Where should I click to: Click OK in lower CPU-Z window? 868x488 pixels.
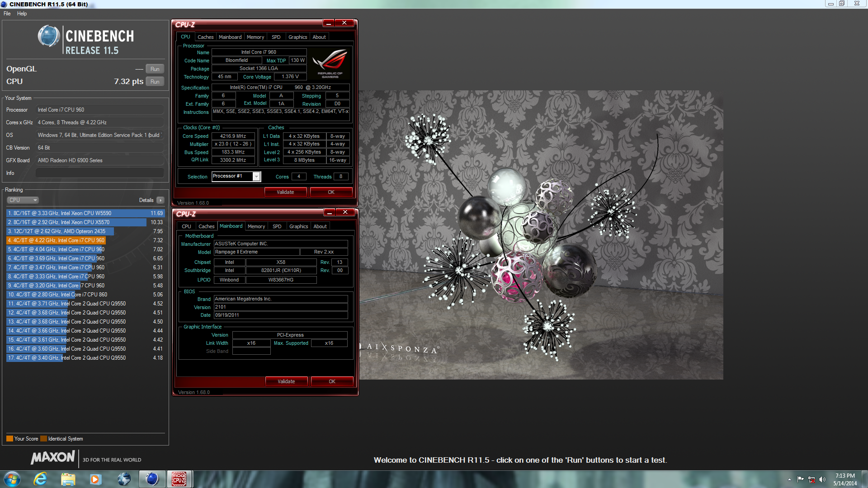pos(332,381)
